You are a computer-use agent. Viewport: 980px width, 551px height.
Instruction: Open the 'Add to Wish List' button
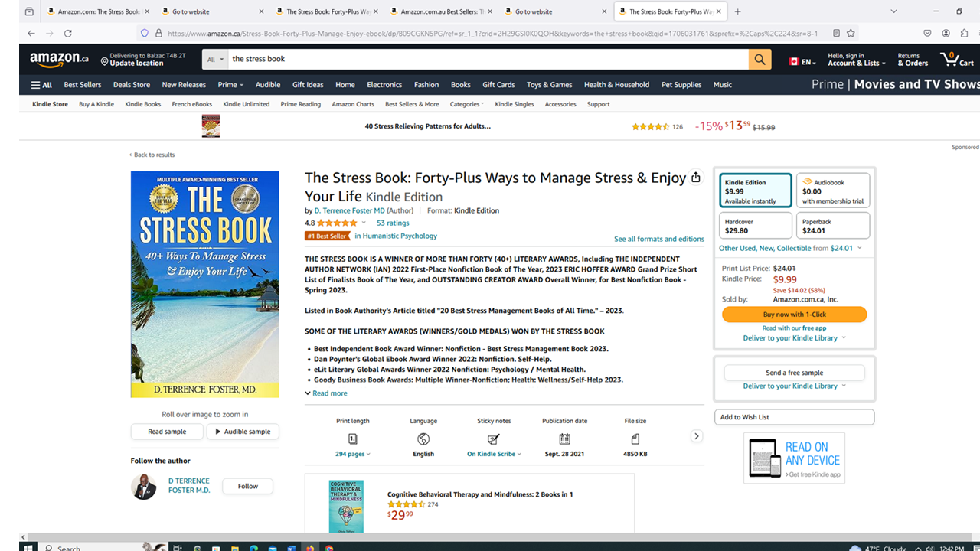click(795, 417)
